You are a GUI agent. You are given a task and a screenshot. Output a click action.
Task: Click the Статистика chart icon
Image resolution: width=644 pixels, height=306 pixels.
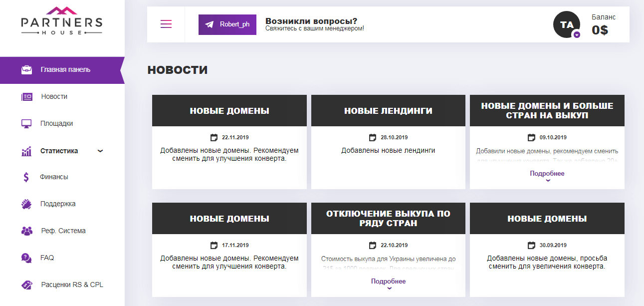click(26, 150)
